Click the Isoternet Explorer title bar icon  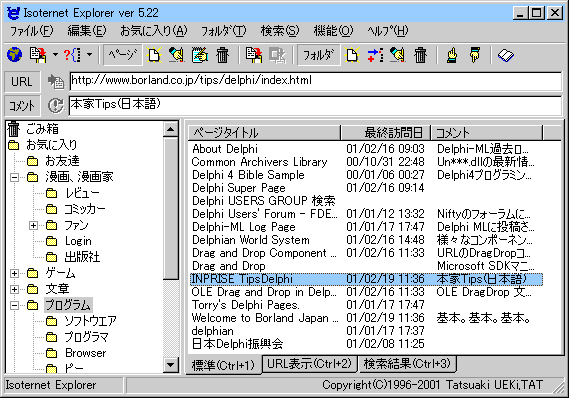point(13,13)
